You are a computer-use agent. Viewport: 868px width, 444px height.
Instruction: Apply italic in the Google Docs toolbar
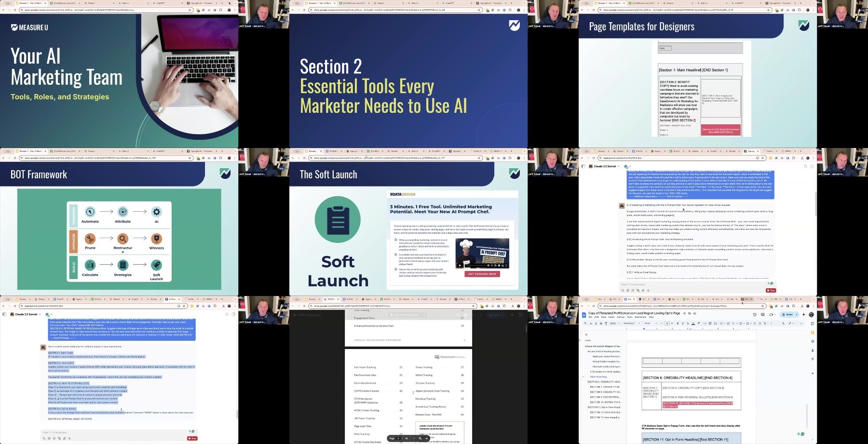(x=683, y=323)
